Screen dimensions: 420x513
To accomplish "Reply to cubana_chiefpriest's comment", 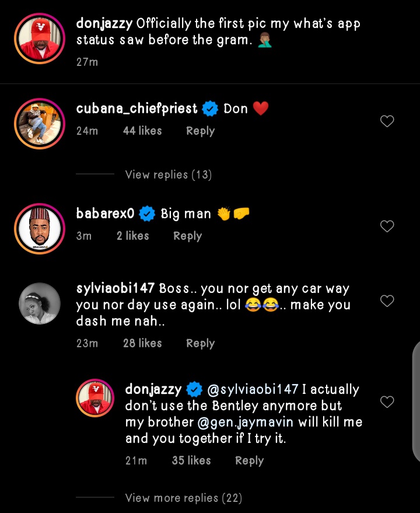I will point(200,131).
